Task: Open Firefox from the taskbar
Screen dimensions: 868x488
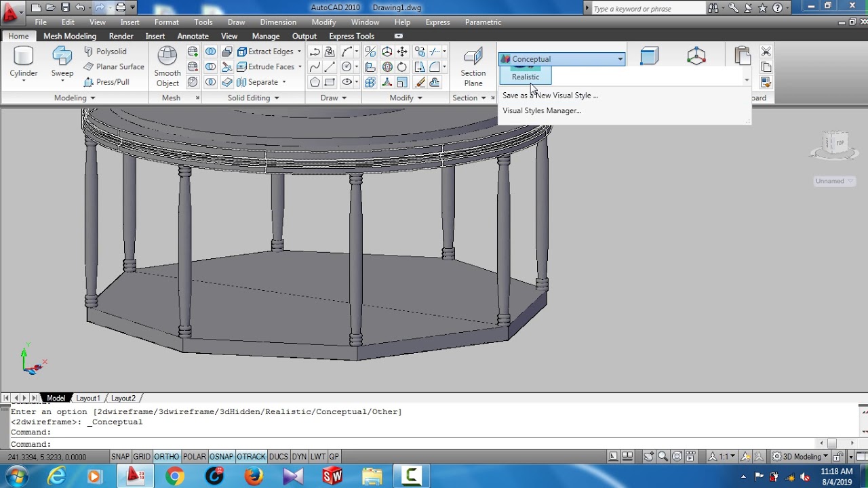Action: tap(254, 476)
